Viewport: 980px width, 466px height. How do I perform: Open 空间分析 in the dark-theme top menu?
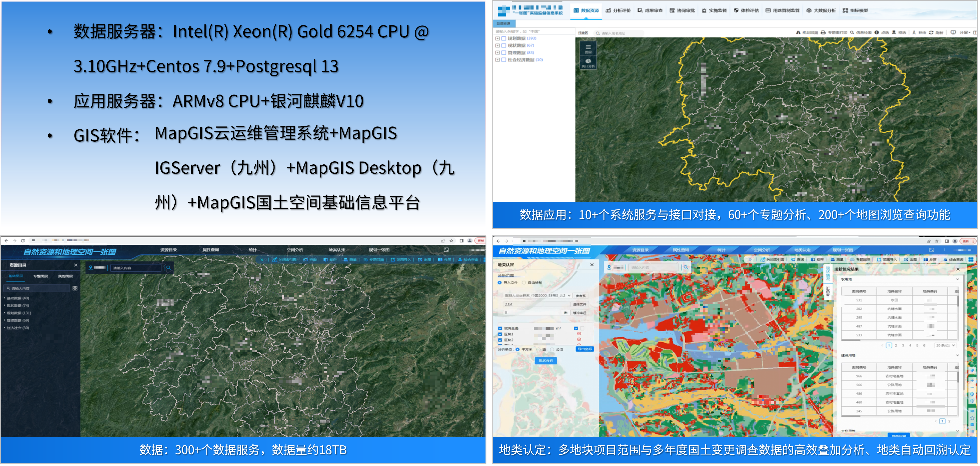pos(295,250)
